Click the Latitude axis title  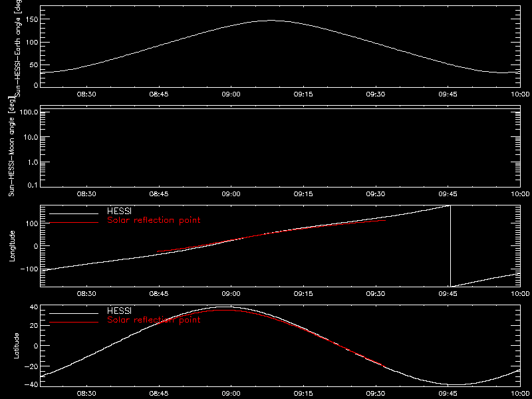coord(17,346)
